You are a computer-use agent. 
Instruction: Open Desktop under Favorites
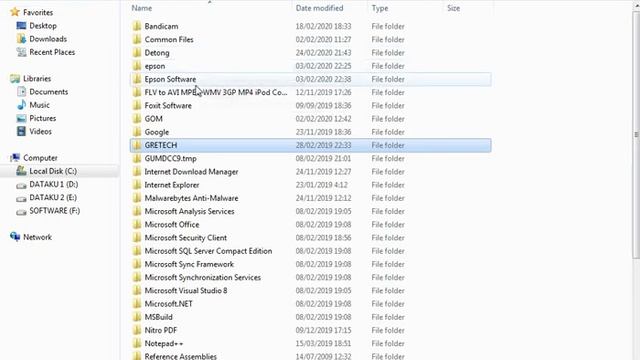pyautogui.click(x=43, y=26)
